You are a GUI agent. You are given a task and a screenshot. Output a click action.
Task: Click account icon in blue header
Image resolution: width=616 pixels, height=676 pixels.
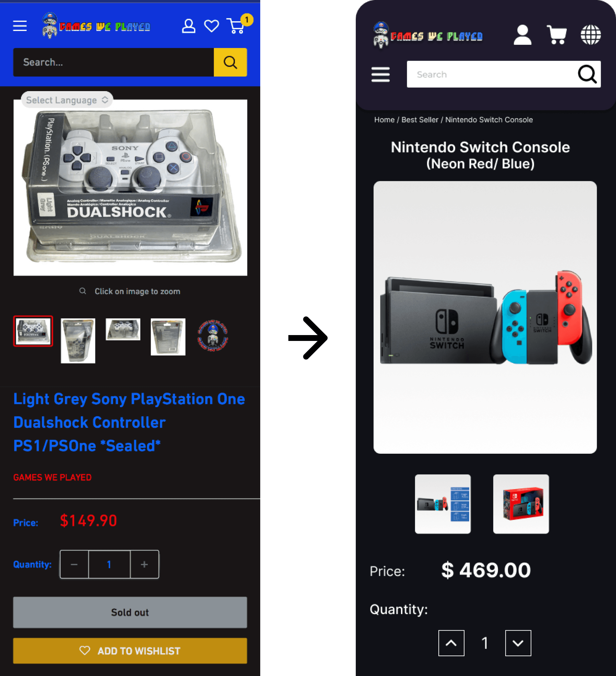pyautogui.click(x=188, y=26)
